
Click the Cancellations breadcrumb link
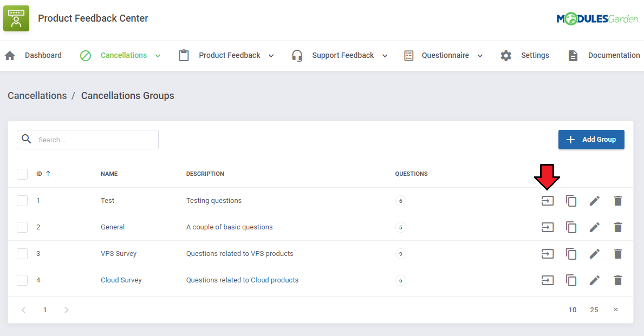click(x=37, y=96)
